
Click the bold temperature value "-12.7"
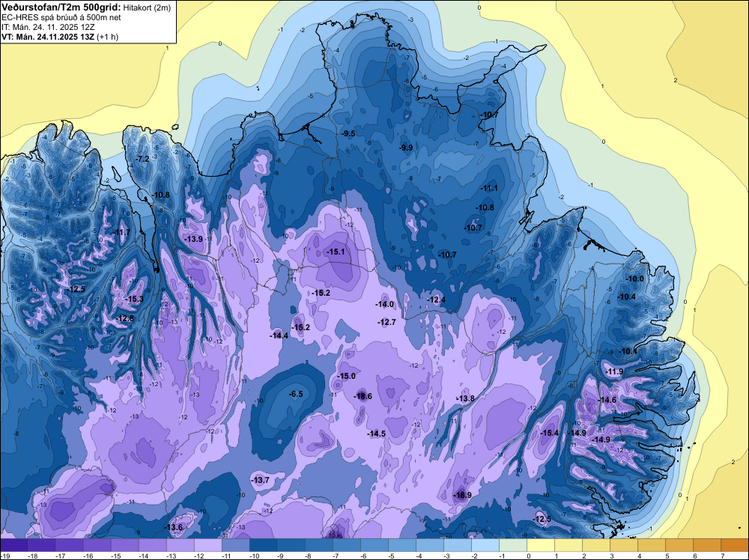click(x=386, y=322)
